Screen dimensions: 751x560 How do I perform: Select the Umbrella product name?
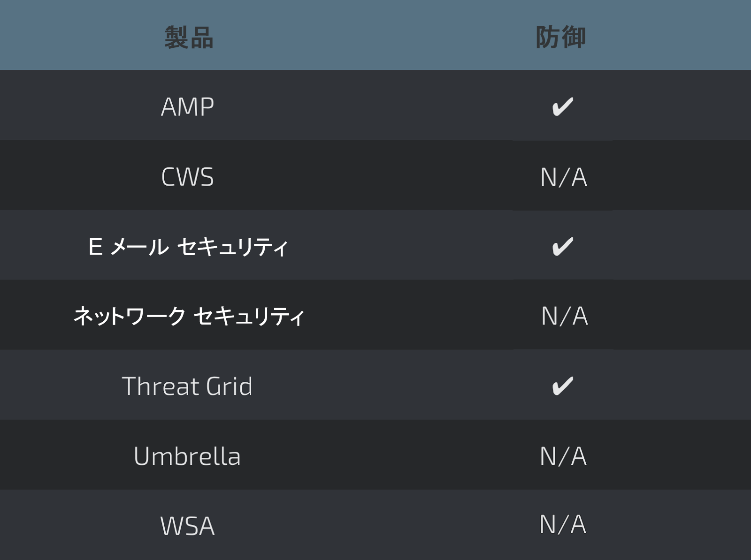pyautogui.click(x=187, y=456)
